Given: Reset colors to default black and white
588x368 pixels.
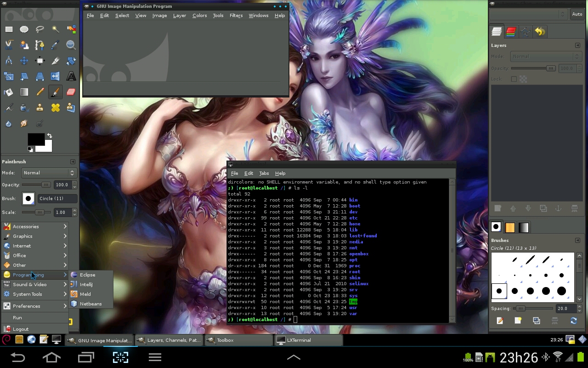Looking at the screenshot, I should (30, 149).
